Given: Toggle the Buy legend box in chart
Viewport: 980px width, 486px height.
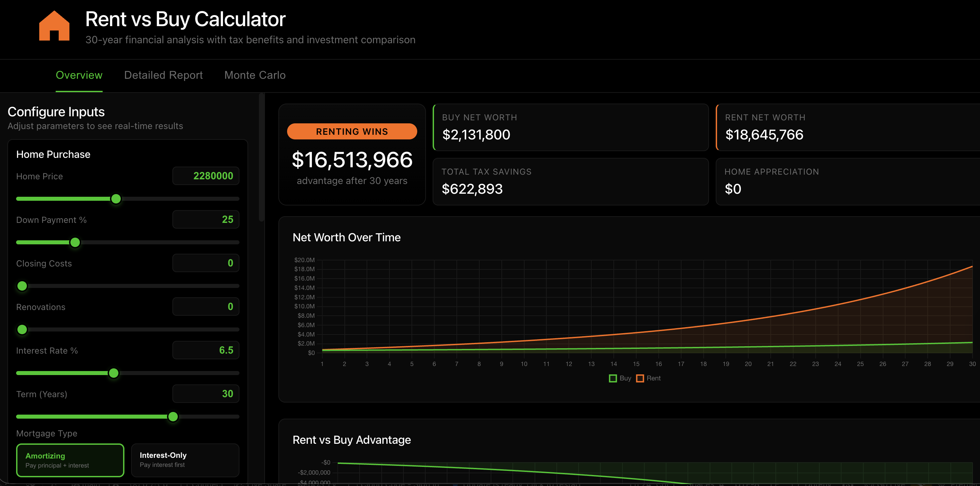Looking at the screenshot, I should [612, 378].
